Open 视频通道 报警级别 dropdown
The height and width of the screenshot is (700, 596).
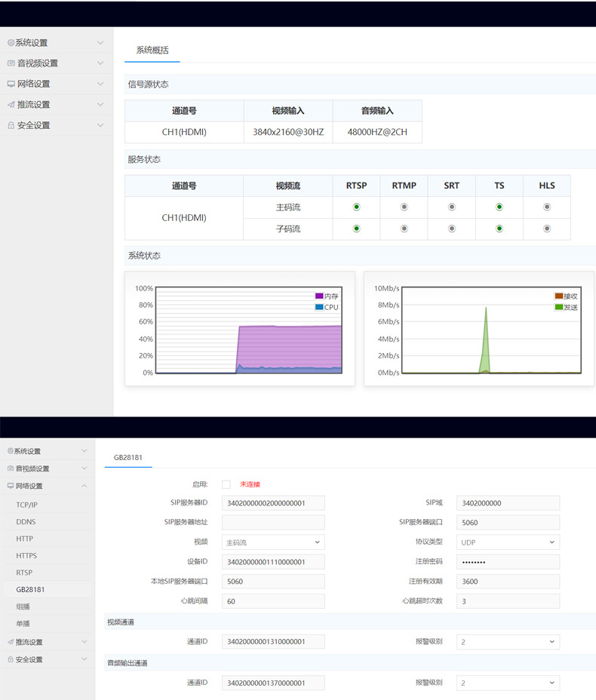[x=508, y=642]
